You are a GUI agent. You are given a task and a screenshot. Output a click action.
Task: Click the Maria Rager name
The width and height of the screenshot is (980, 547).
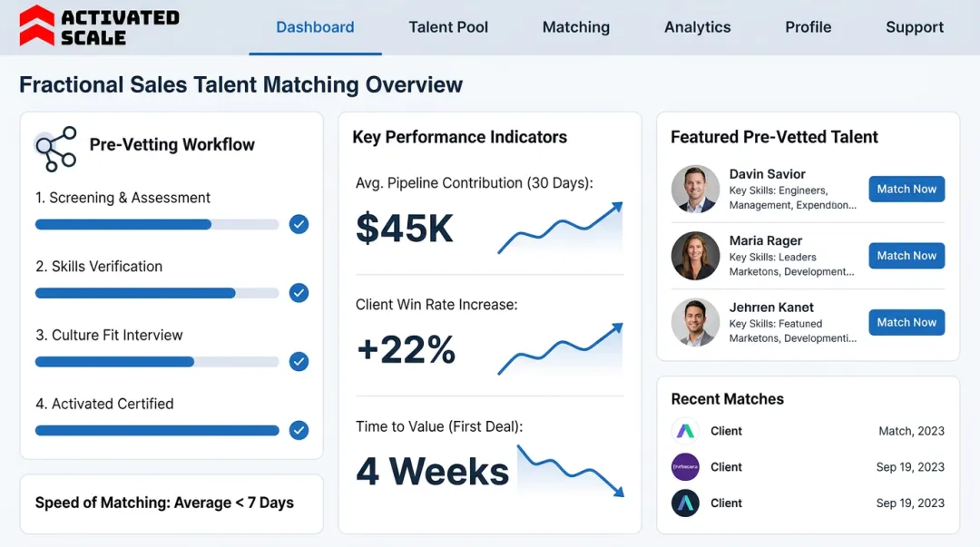click(766, 240)
